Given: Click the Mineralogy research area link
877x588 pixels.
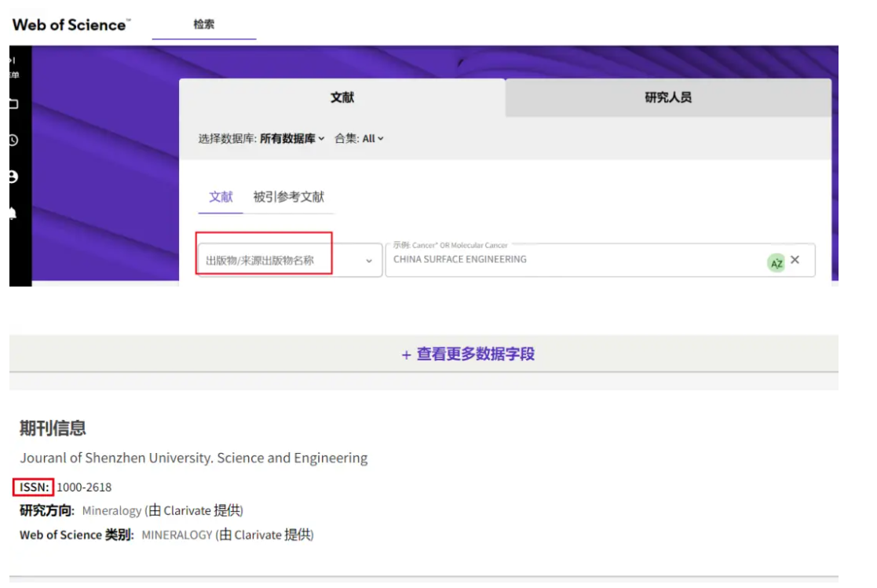Looking at the screenshot, I should tap(112, 511).
